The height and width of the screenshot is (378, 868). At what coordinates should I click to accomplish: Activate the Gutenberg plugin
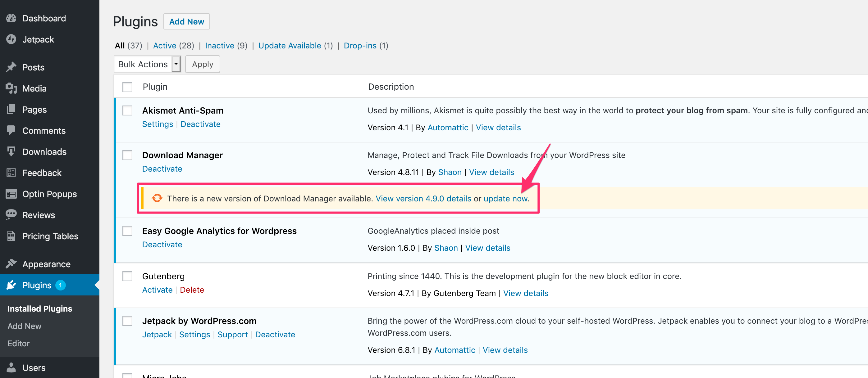coord(157,290)
